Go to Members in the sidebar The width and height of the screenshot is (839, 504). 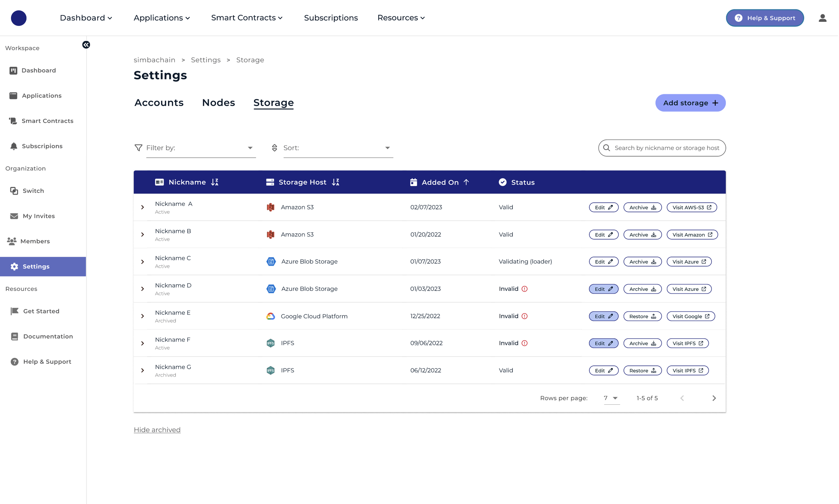pyautogui.click(x=35, y=241)
